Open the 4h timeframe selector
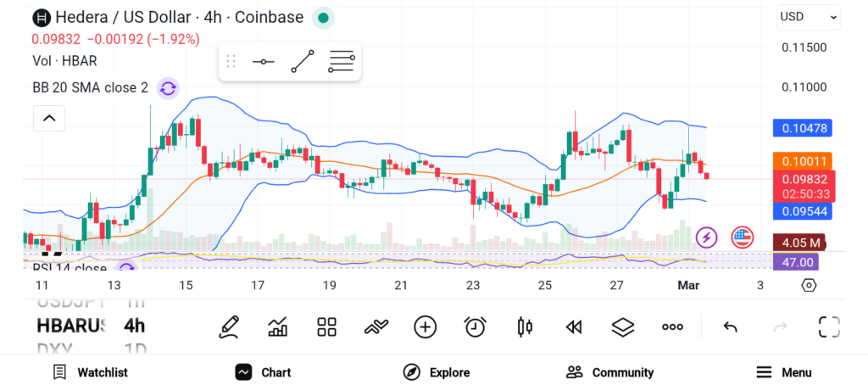This screenshot has width=868, height=391. coord(134,326)
